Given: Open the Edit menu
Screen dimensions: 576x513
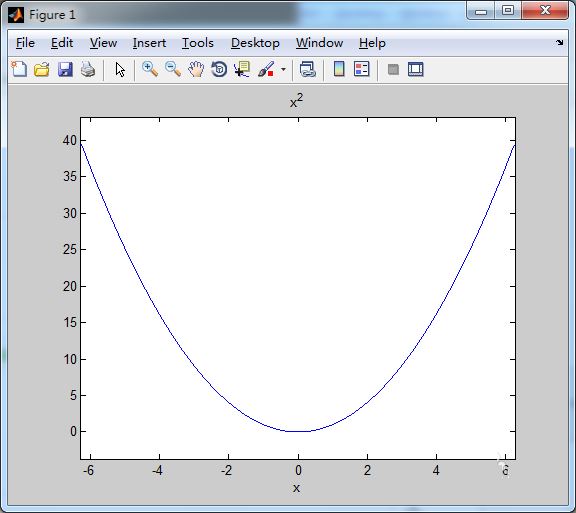Looking at the screenshot, I should point(62,43).
